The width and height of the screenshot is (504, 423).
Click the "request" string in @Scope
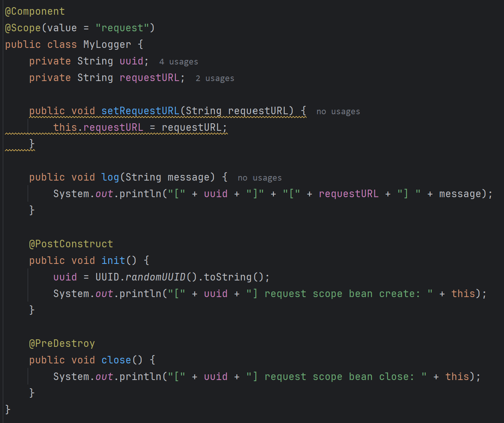(x=122, y=28)
